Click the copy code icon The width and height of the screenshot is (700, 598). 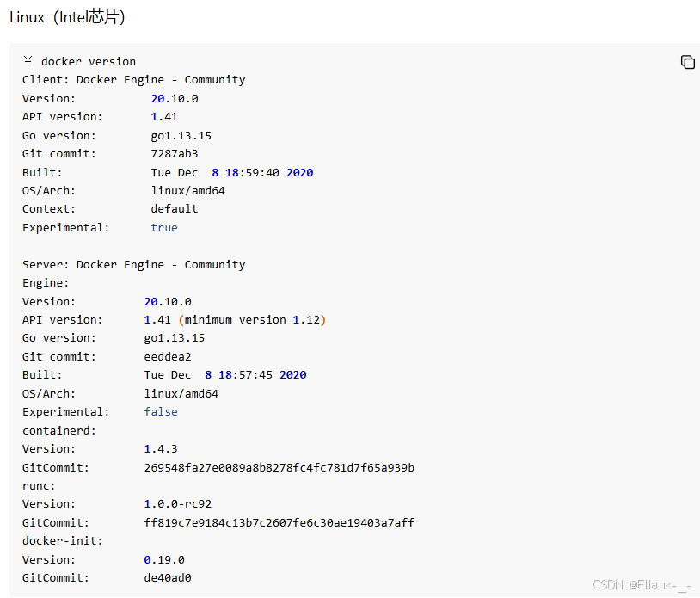click(687, 62)
